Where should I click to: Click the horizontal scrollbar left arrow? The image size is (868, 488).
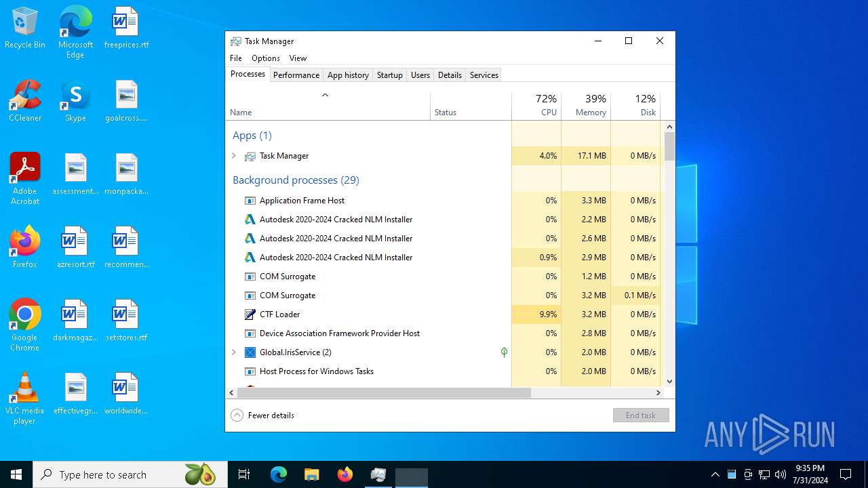click(231, 393)
